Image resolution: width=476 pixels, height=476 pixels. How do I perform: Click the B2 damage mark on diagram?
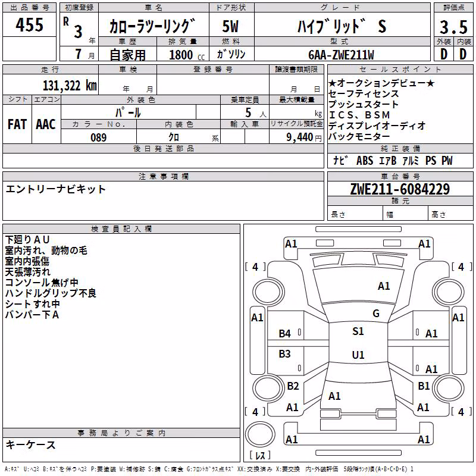pos(293,386)
